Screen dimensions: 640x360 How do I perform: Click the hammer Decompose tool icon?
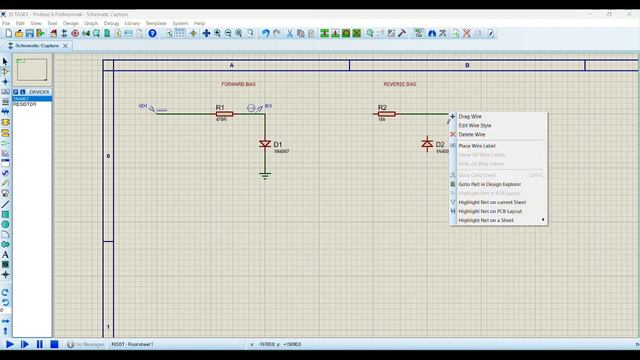402,33
